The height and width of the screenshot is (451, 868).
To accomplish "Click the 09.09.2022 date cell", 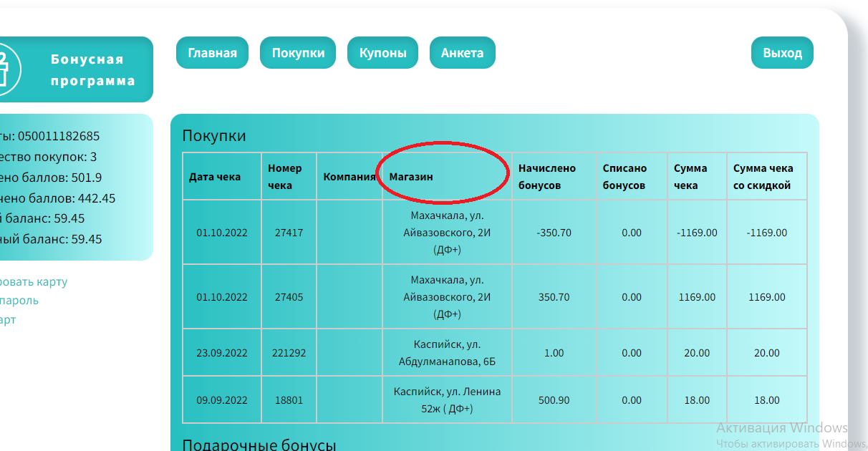I will coord(222,400).
